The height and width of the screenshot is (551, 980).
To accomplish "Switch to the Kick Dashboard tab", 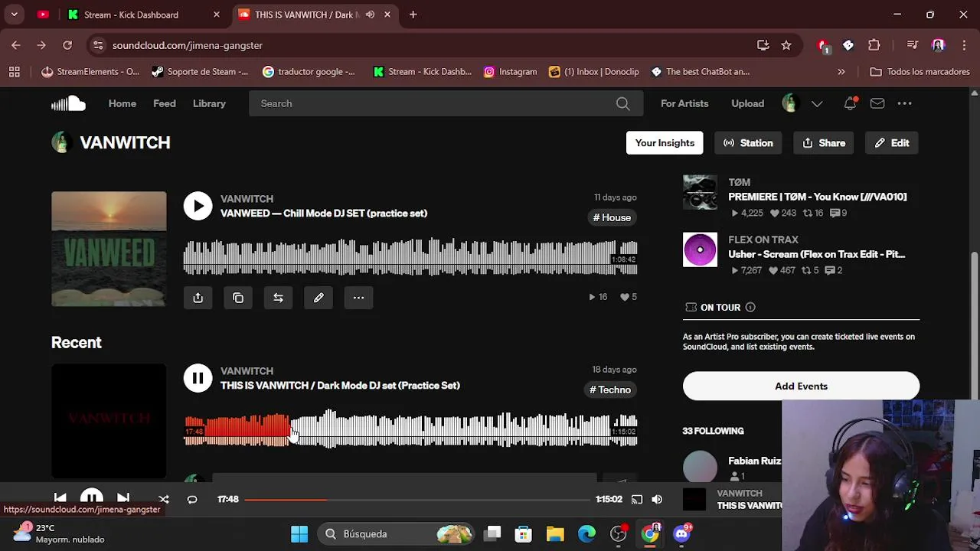I will tap(142, 15).
